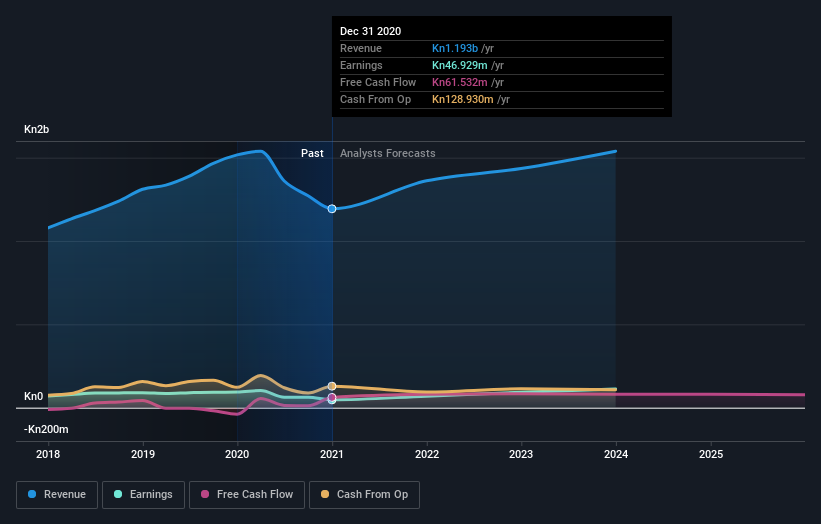Toggle the Earnings series legend button
The height and width of the screenshot is (524, 821).
point(143,495)
